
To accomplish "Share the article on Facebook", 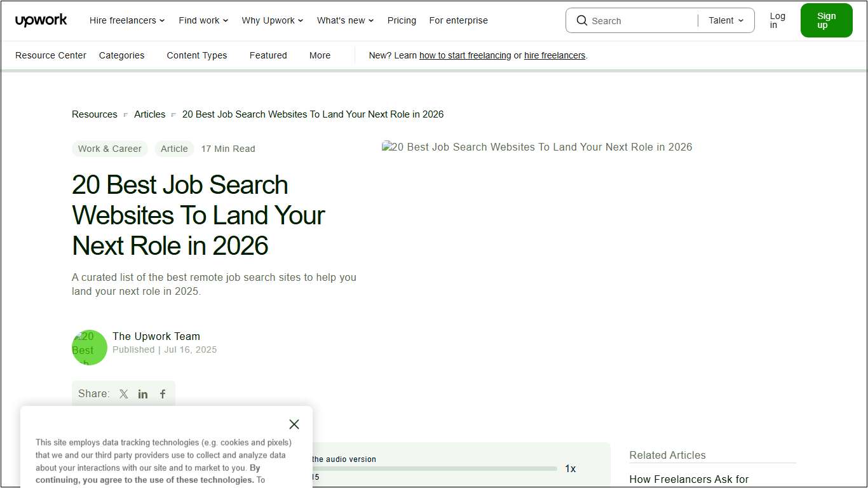I will (163, 394).
